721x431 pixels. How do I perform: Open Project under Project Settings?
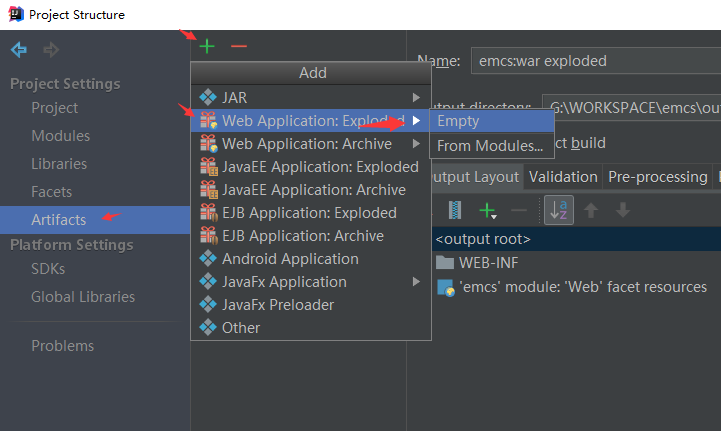[x=55, y=108]
